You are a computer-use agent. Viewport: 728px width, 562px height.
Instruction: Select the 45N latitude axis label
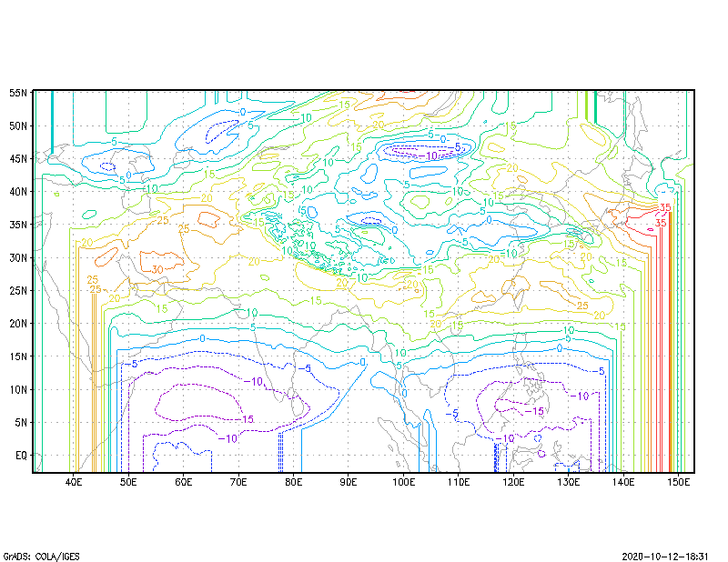pos(18,159)
